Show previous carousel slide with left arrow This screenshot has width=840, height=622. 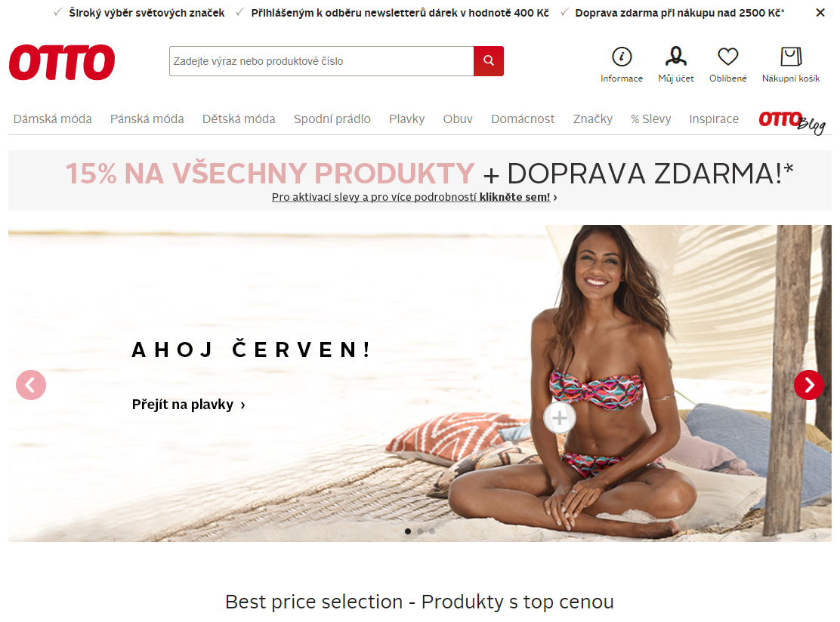point(31,385)
